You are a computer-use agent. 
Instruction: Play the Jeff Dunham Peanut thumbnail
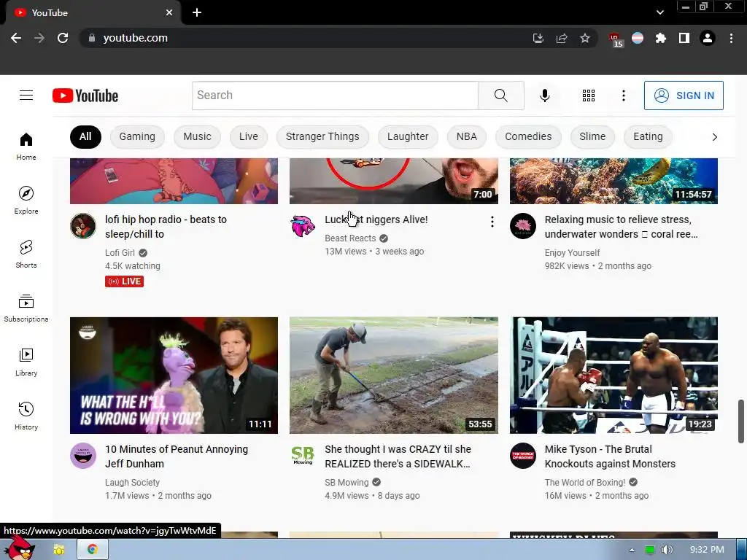(x=174, y=376)
